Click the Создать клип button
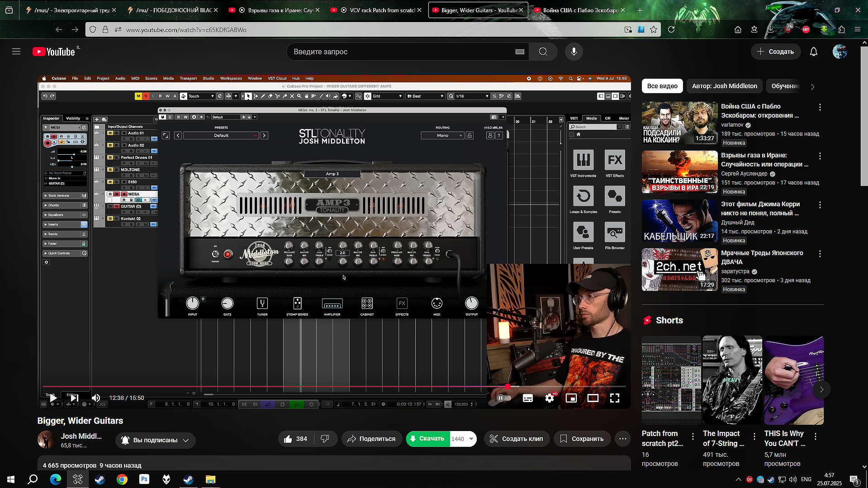Screen dimensions: 868x488 517,439
